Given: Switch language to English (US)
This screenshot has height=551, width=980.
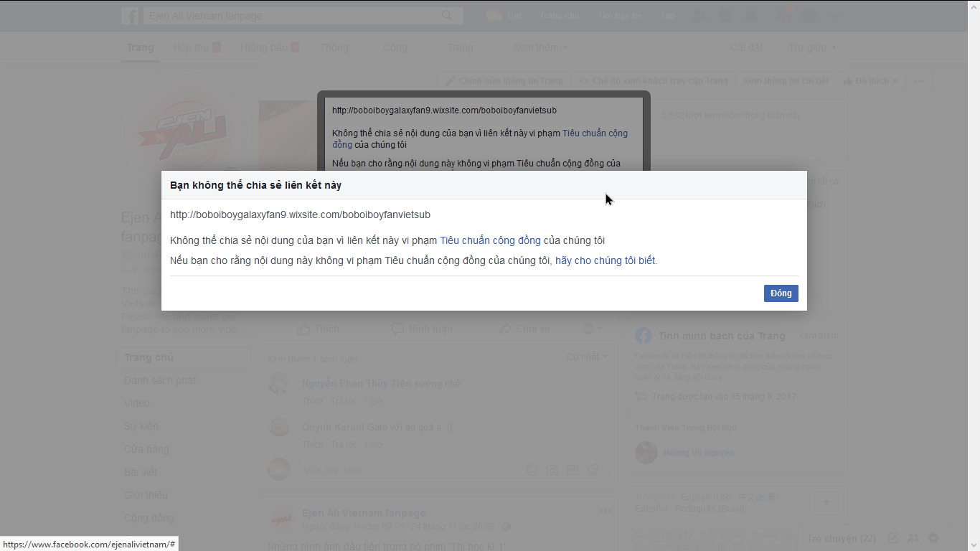Looking at the screenshot, I should pos(706,496).
